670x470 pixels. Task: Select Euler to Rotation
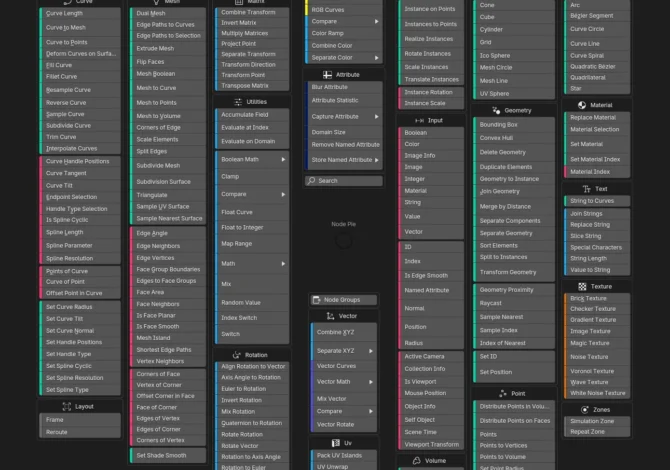(252, 389)
